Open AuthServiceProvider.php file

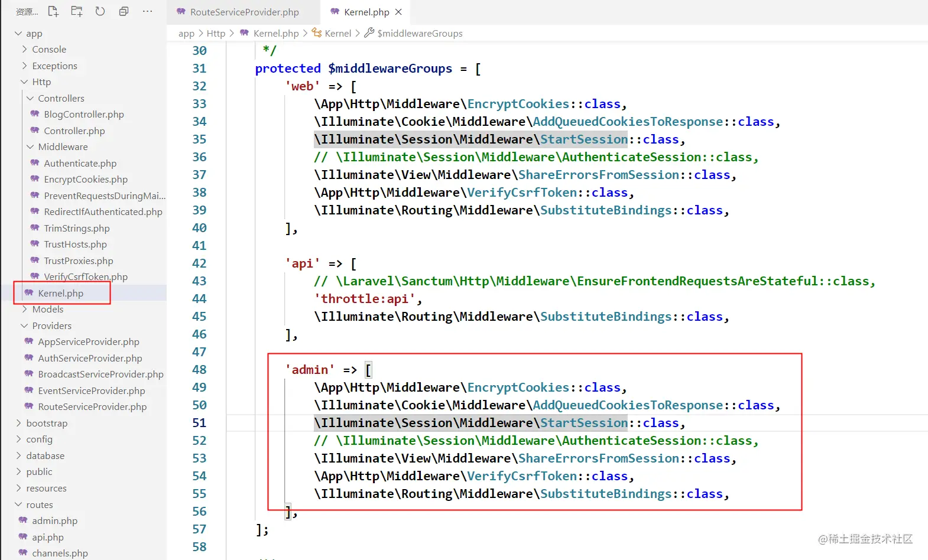tap(90, 359)
